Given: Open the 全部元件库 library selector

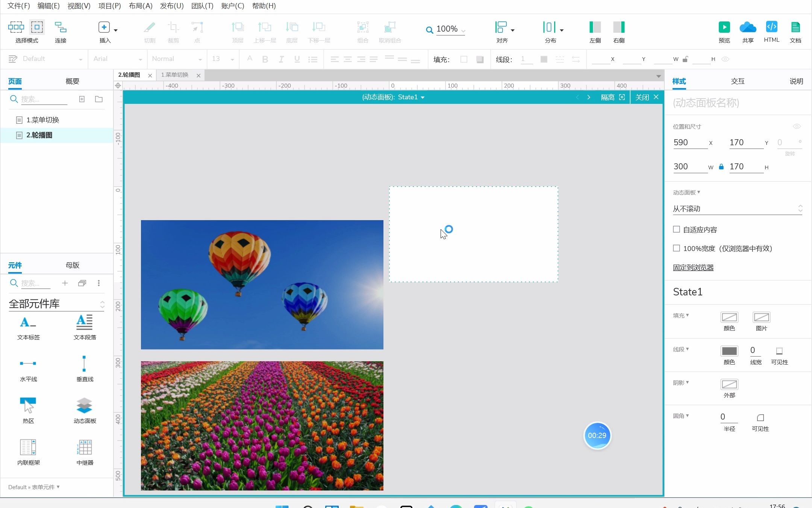Looking at the screenshot, I should tap(56, 304).
